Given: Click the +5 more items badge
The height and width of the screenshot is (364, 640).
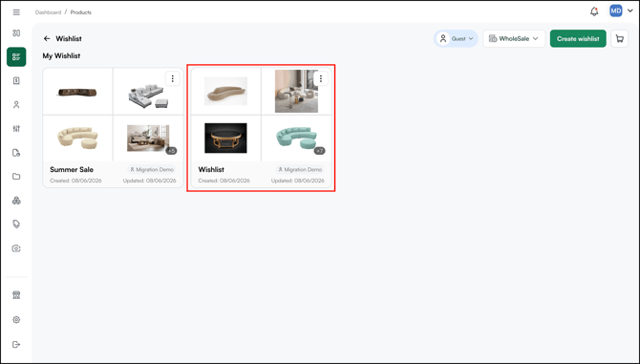Looking at the screenshot, I should [x=171, y=151].
